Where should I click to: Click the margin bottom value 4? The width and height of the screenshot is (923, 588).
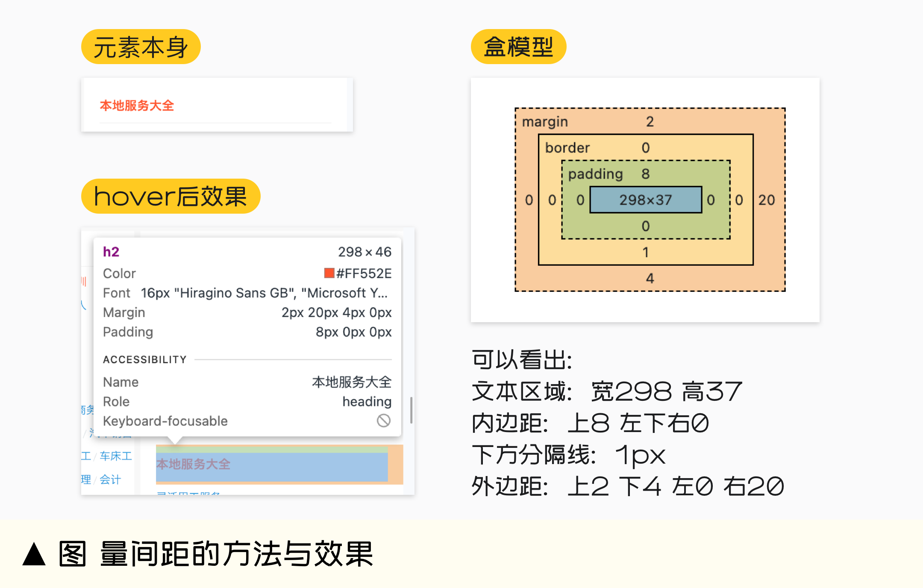pos(650,279)
